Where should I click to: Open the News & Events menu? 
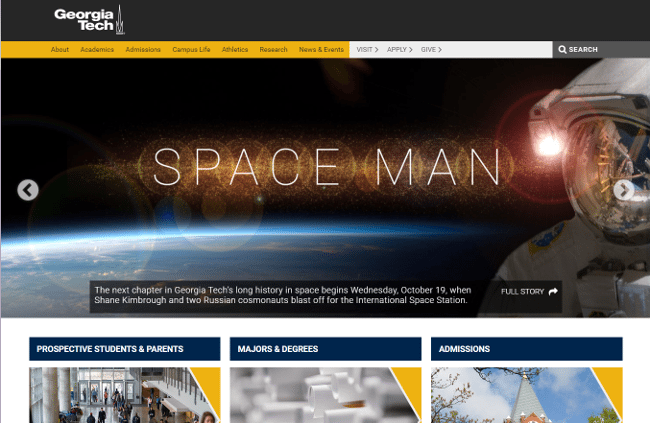point(321,49)
